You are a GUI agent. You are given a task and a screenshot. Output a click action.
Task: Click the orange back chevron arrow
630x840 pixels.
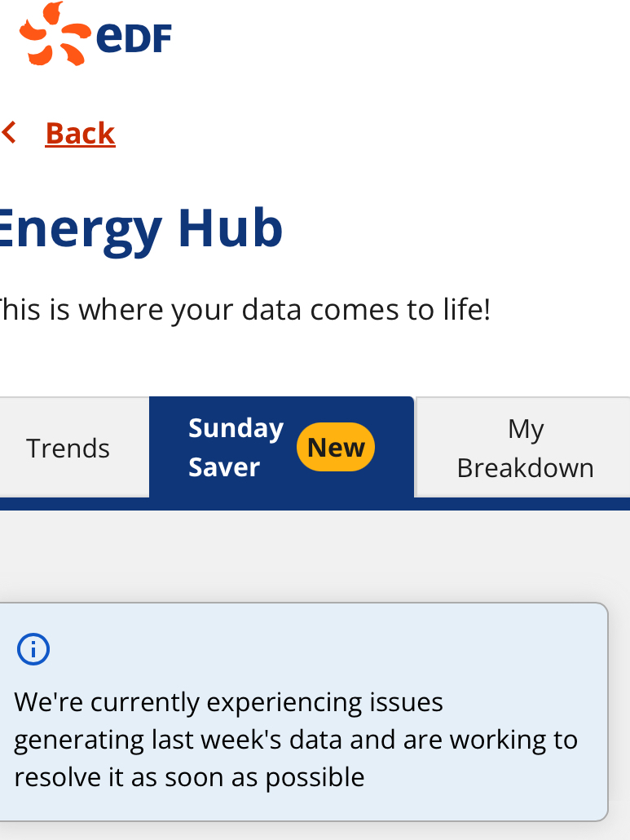click(9, 132)
